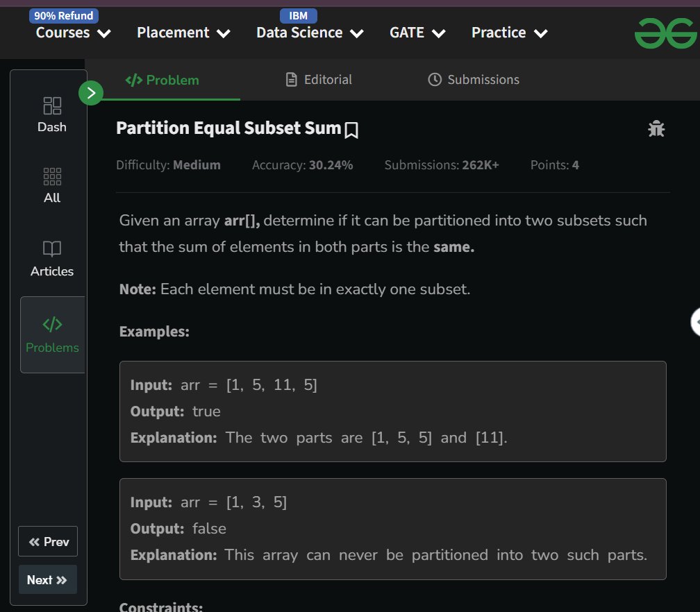This screenshot has height=612, width=700.
Task: Click the Submissions: 262K+ text
Action: [442, 165]
